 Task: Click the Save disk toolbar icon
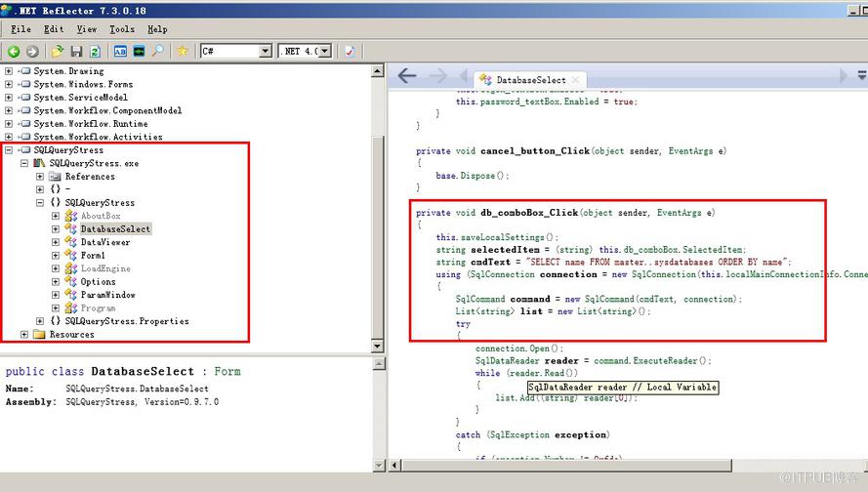pos(76,52)
